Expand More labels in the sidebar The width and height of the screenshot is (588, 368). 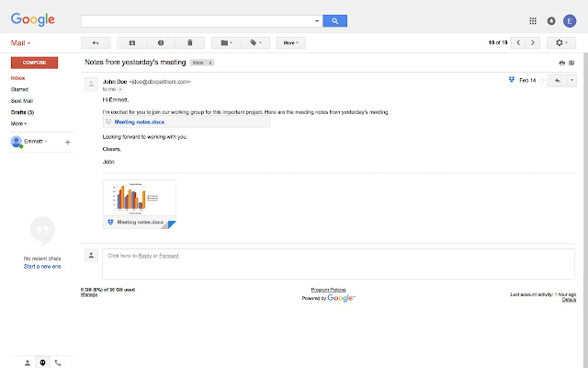point(18,123)
